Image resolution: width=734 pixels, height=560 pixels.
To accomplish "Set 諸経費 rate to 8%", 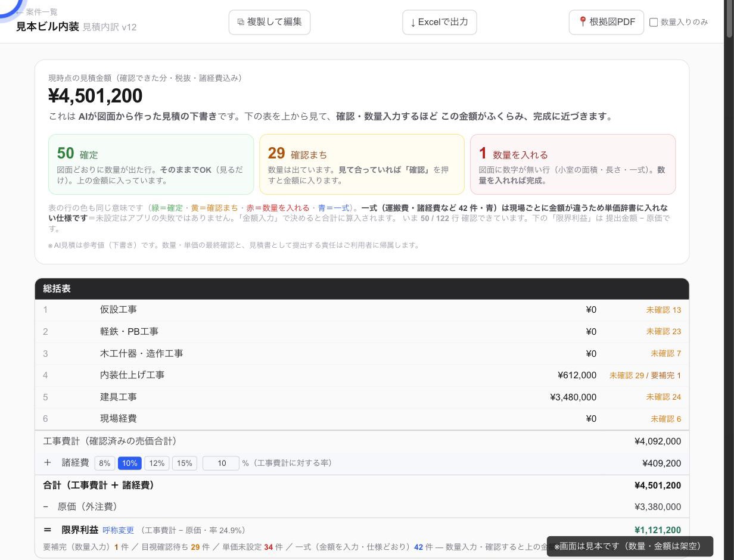I will (x=104, y=463).
